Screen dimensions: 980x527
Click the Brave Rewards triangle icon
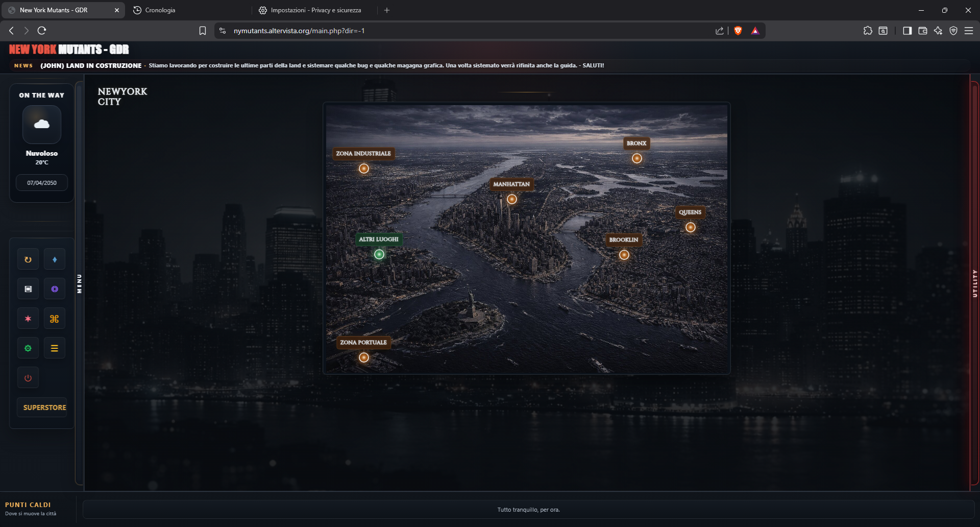point(755,31)
